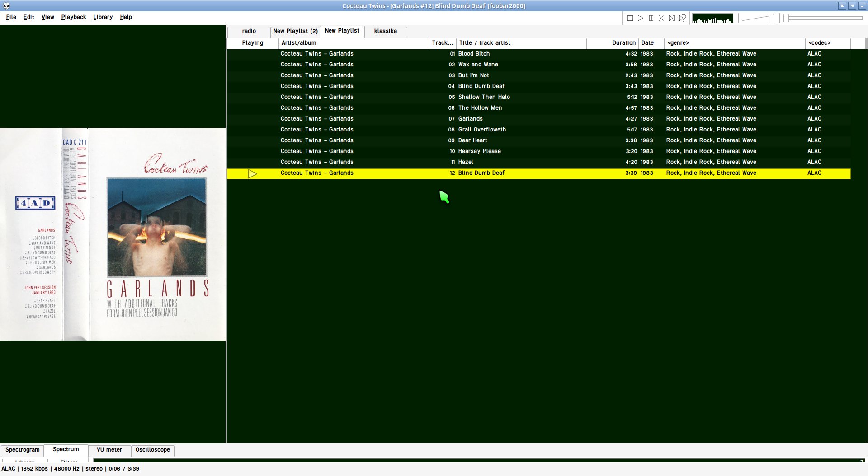Play a random track using the shuffle-play icon
868x476 pixels.
[683, 18]
